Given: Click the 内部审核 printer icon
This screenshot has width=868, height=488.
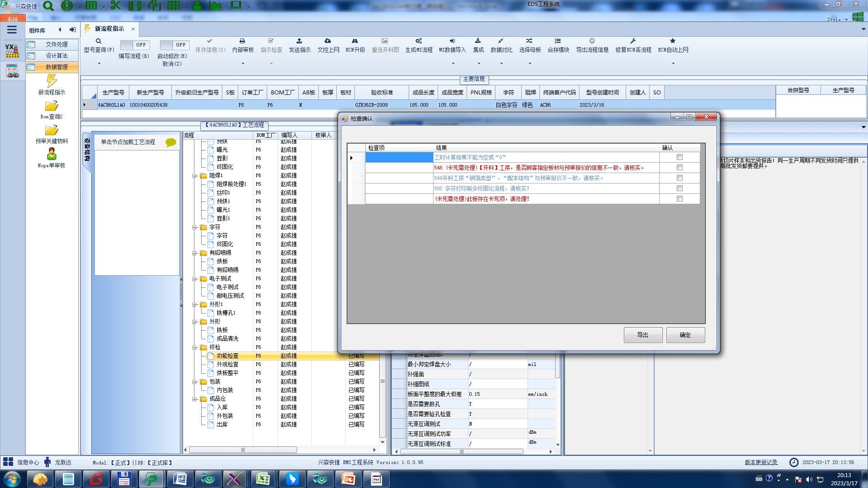Looking at the screenshot, I should pyautogui.click(x=242, y=41).
